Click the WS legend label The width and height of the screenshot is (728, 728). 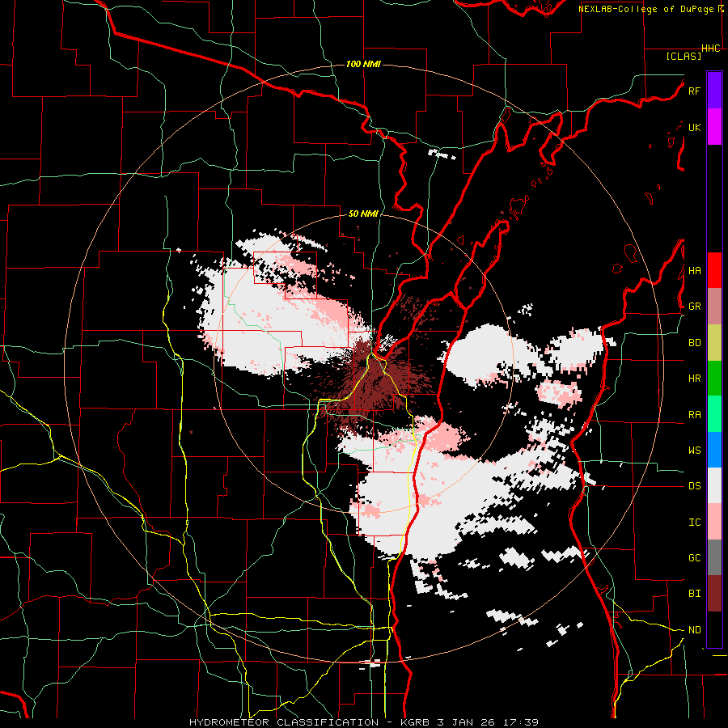coord(694,451)
